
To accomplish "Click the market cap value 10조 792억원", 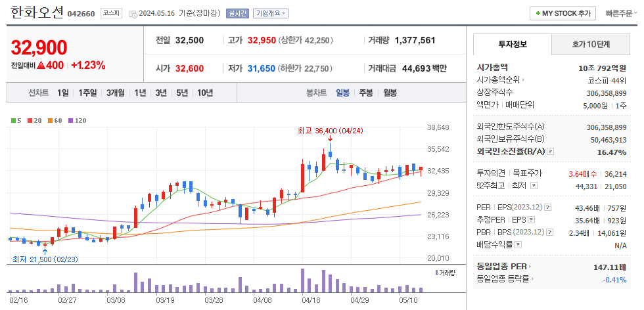I will point(602,68).
